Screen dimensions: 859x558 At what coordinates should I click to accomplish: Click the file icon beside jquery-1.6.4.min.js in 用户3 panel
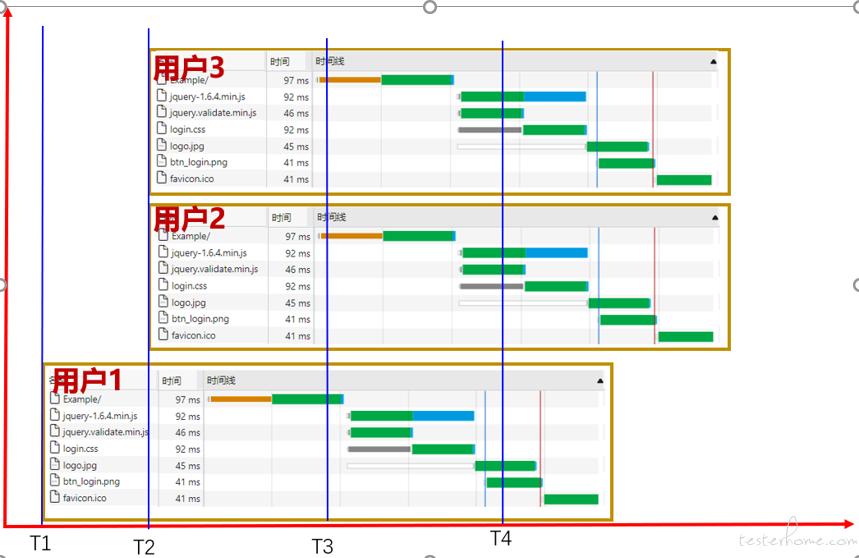click(x=161, y=97)
